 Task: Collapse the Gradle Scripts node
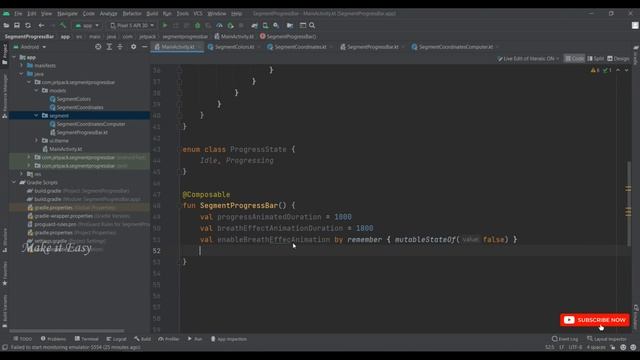tap(14, 182)
